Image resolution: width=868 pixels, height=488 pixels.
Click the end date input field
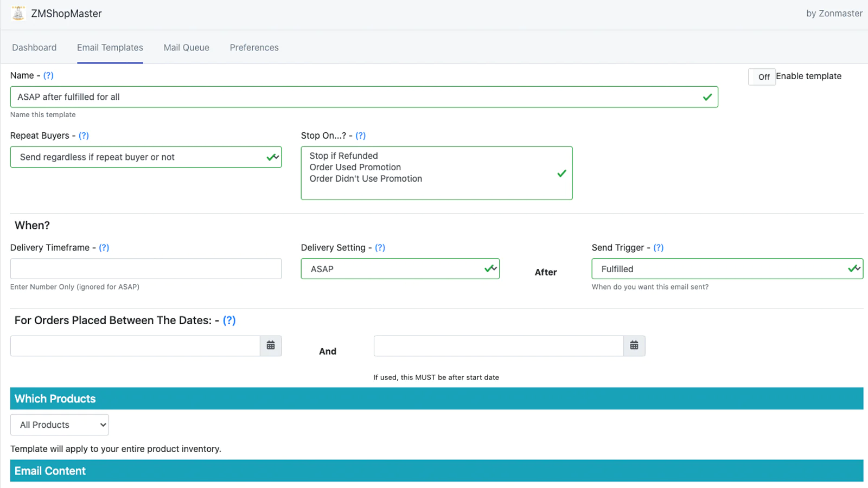(x=499, y=346)
